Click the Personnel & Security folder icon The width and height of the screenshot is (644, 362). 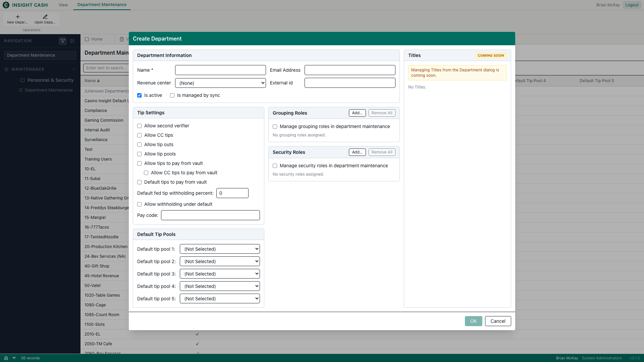point(22,80)
